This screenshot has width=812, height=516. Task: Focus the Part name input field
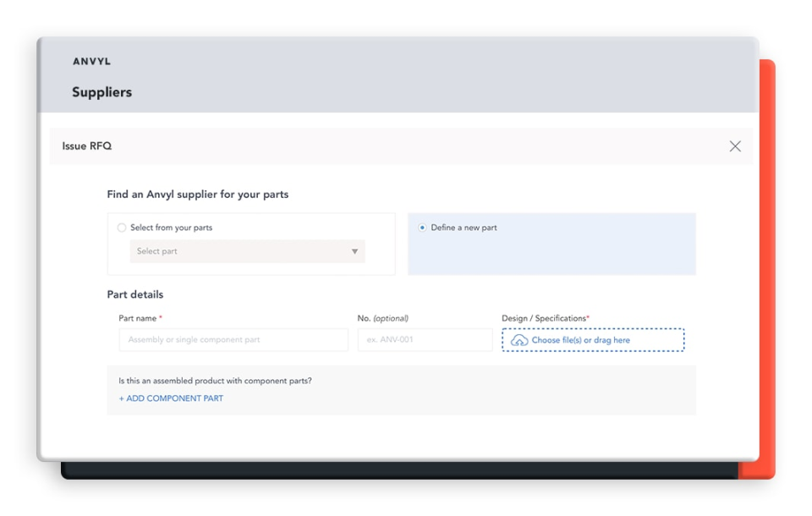(x=233, y=340)
